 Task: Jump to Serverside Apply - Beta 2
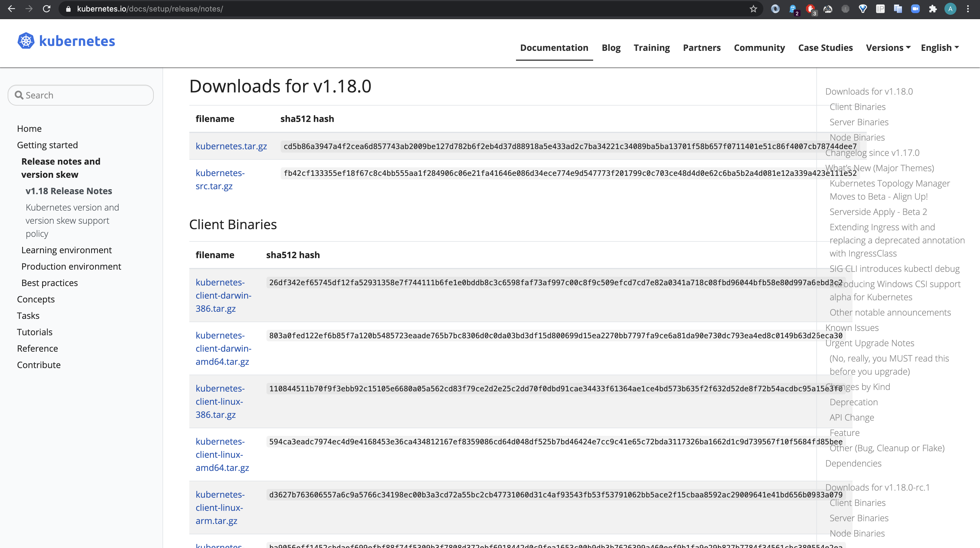coord(878,212)
